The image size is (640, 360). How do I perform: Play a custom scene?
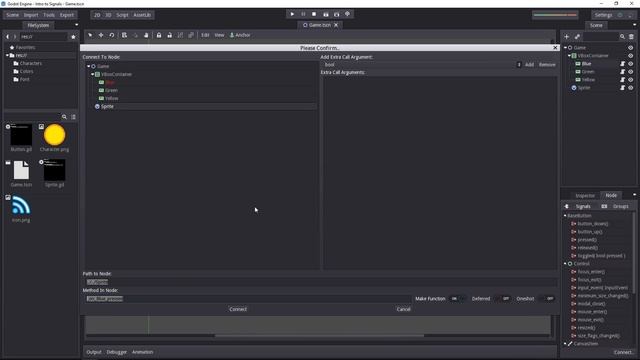[336, 14]
